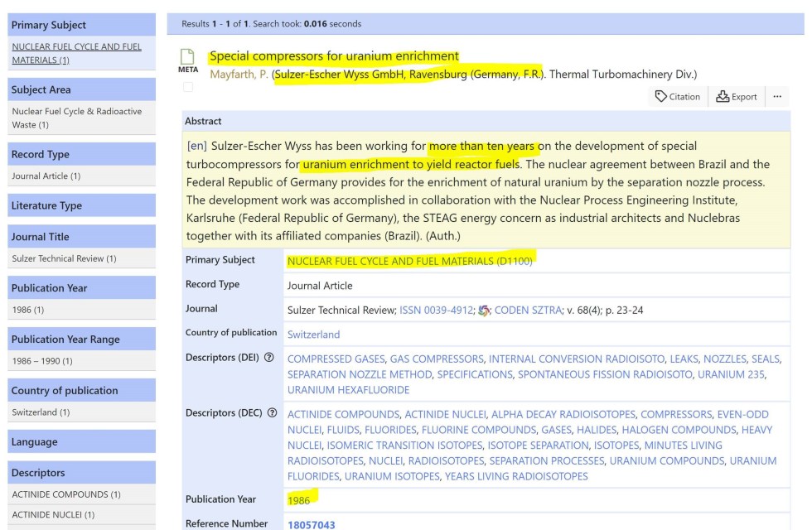The height and width of the screenshot is (530, 812).
Task: Collapse the Subject Area facet header
Action: click(81, 89)
